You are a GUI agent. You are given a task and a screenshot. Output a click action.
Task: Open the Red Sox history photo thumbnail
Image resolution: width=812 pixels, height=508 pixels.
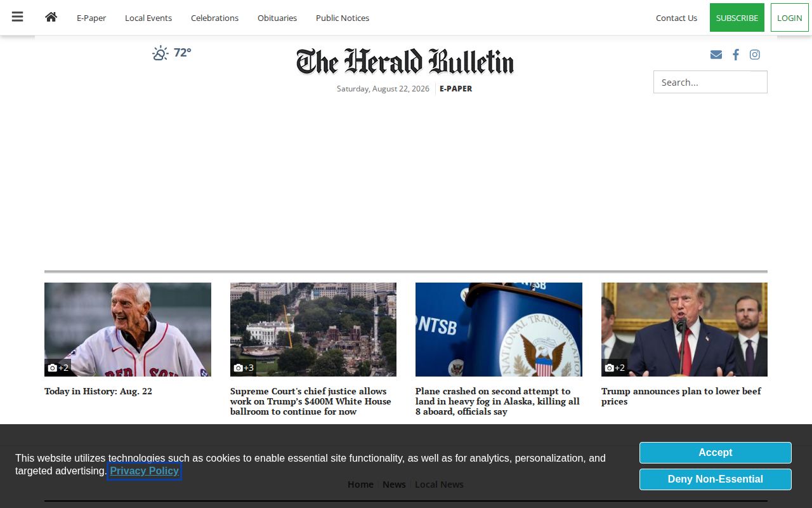(128, 330)
